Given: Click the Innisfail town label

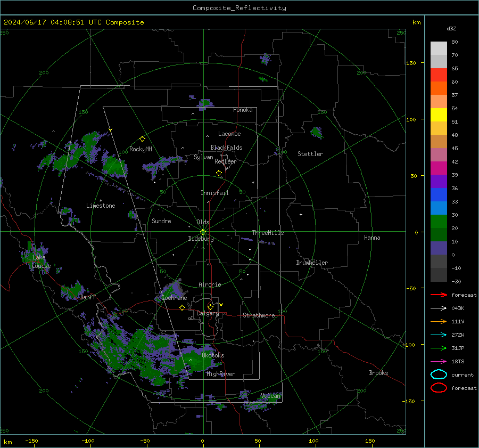Looking at the screenshot, I should [x=214, y=193].
